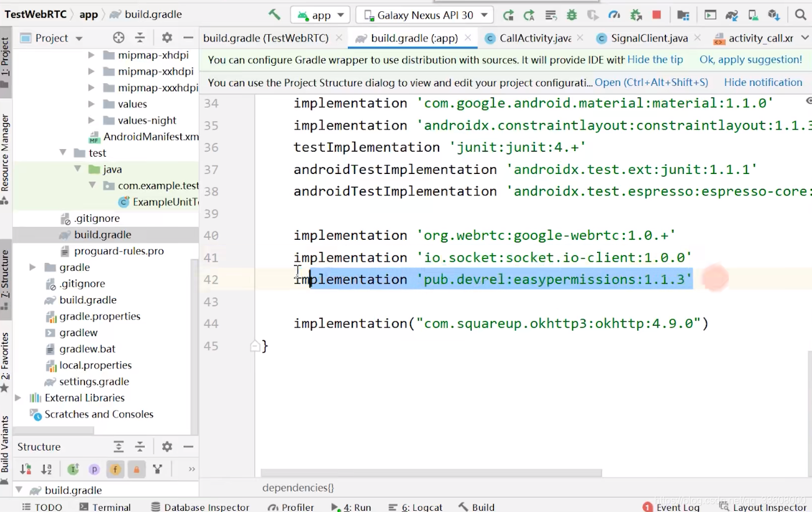Open the Terminal tool window
The image size is (812, 512).
(x=105, y=507)
